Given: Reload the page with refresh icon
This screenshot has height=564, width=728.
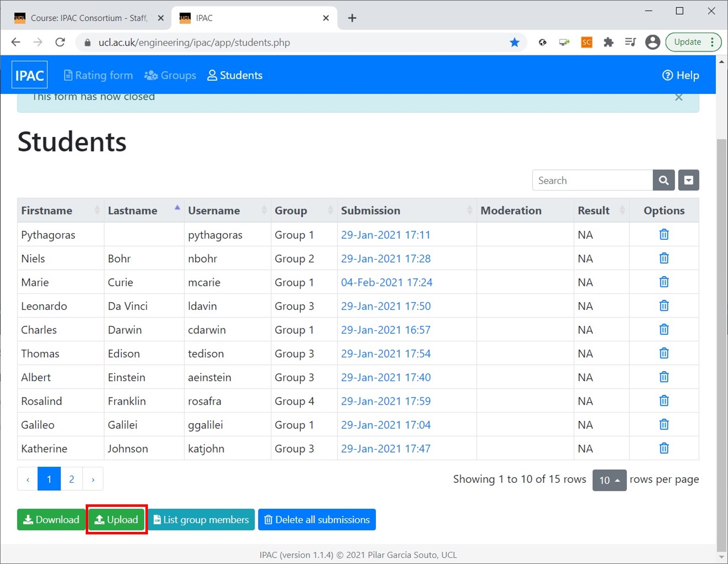Looking at the screenshot, I should [x=60, y=42].
